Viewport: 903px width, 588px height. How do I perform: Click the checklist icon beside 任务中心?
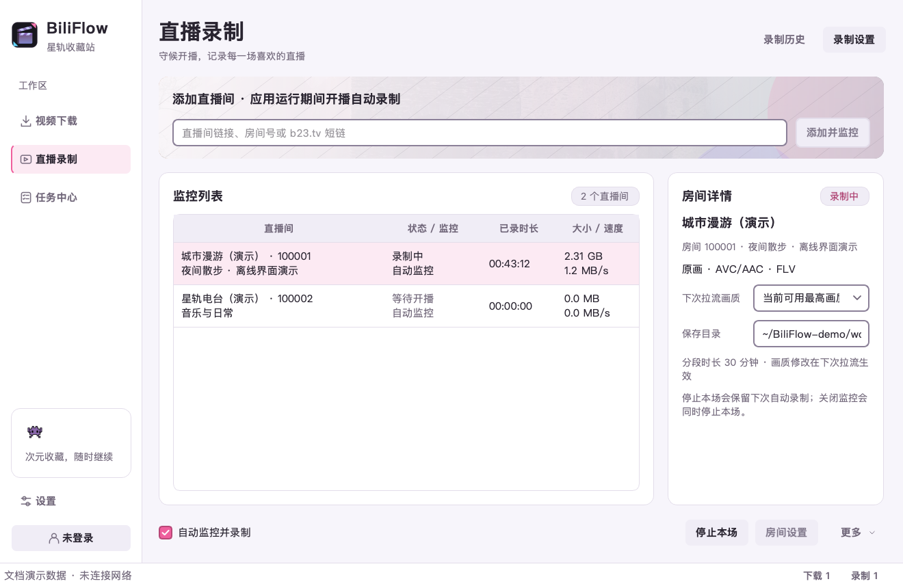[x=26, y=198]
